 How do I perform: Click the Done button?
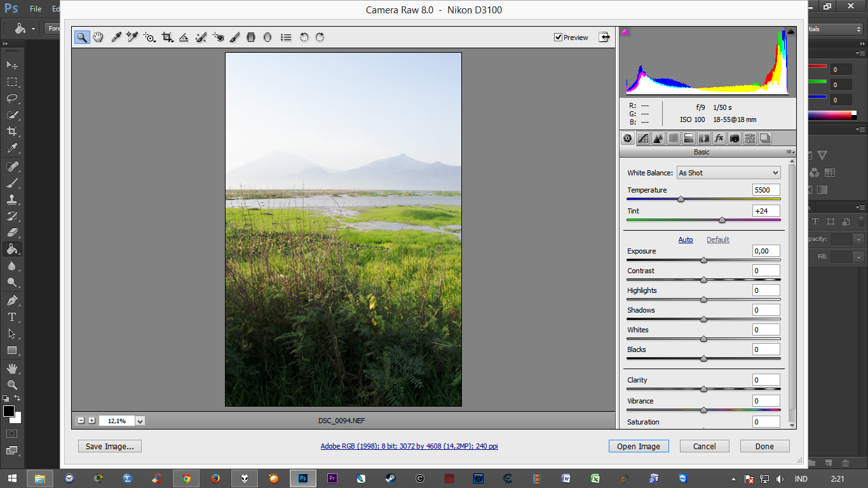(x=764, y=446)
